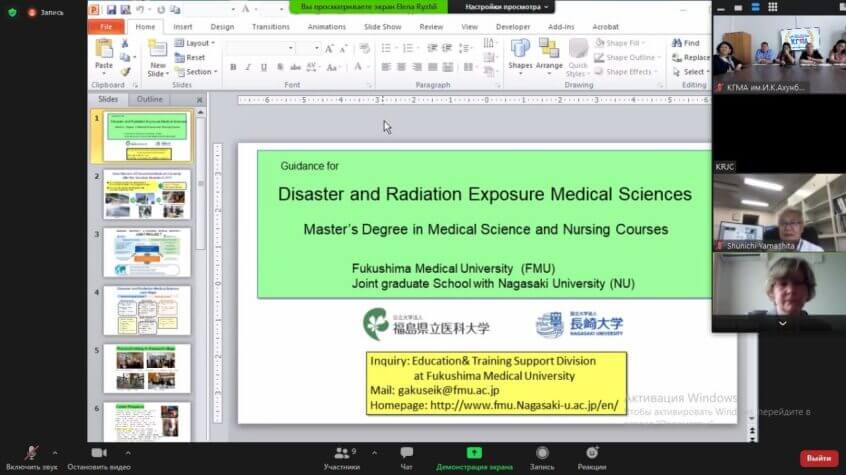Open the Layout dropdown

click(197, 43)
